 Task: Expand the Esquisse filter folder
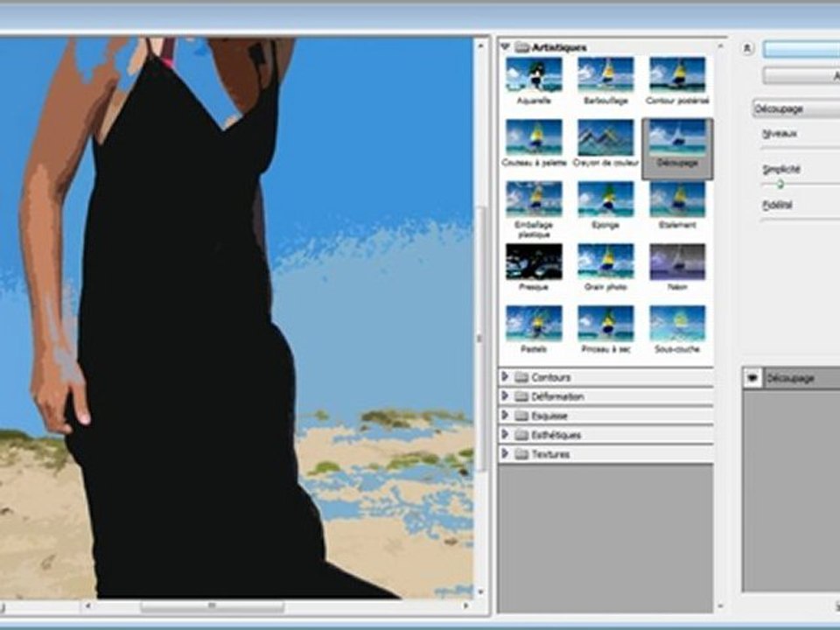tap(505, 415)
